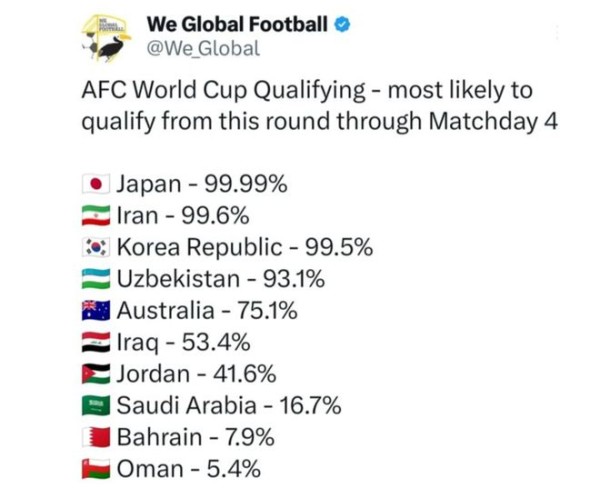The width and height of the screenshot is (600, 498).
Task: Click the Japan flag emoji
Action: (95, 184)
